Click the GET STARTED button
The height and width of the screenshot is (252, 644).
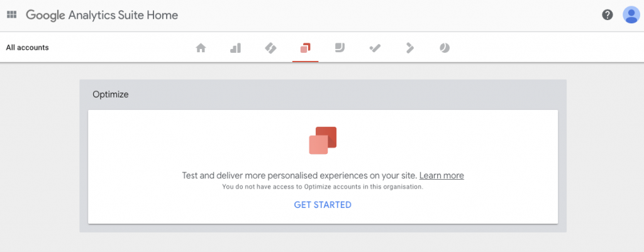[323, 205]
